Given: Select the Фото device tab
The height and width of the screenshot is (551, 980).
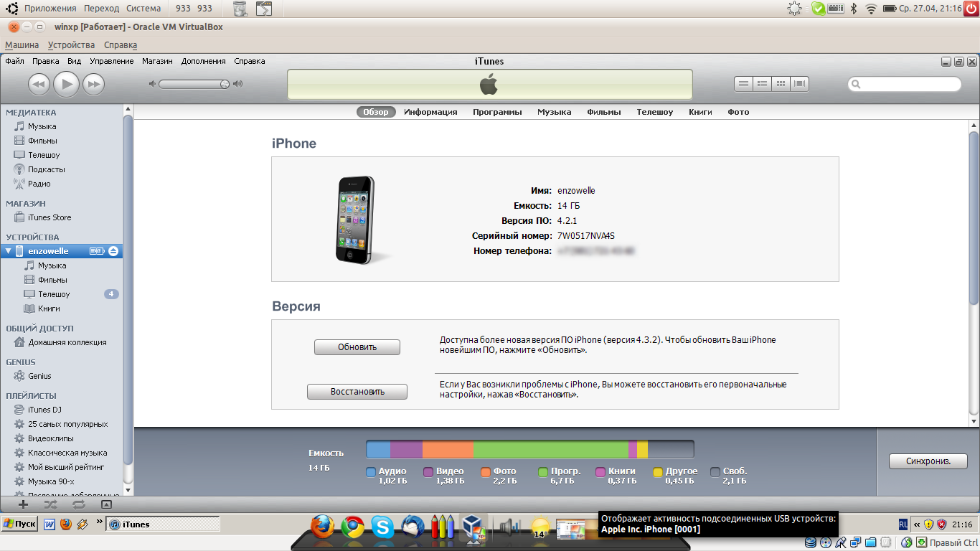Looking at the screenshot, I should click(x=738, y=112).
